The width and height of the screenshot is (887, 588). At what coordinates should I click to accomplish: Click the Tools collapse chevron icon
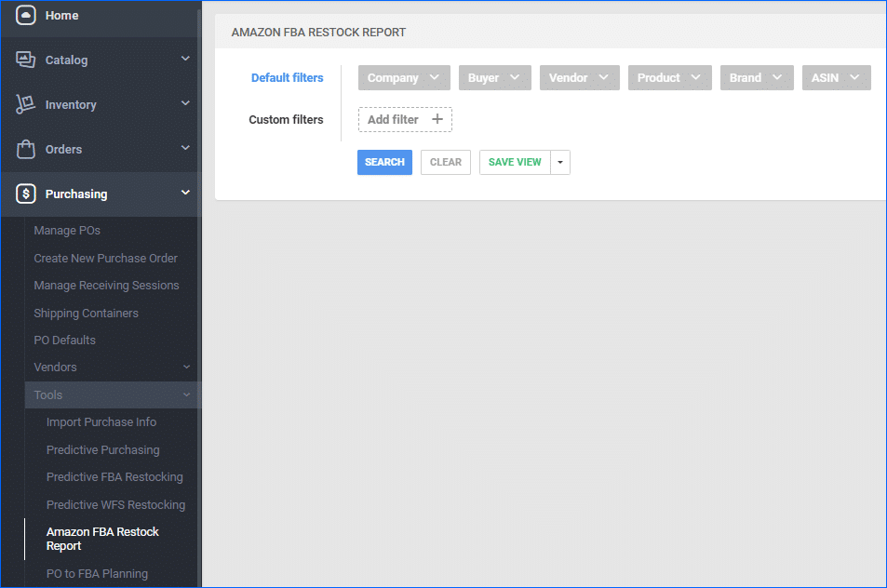pyautogui.click(x=187, y=394)
